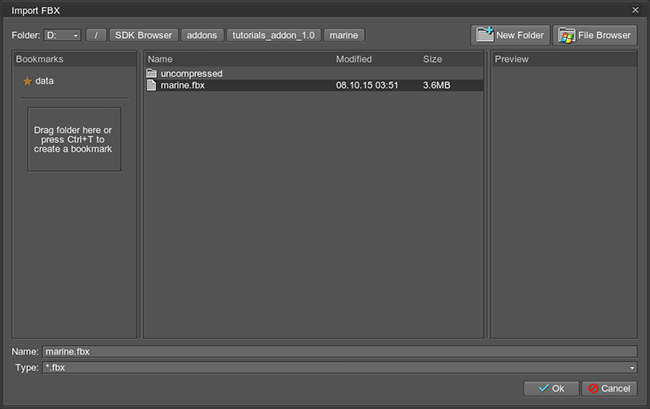650x409 pixels.
Task: Sort files by Size column
Action: coord(450,59)
